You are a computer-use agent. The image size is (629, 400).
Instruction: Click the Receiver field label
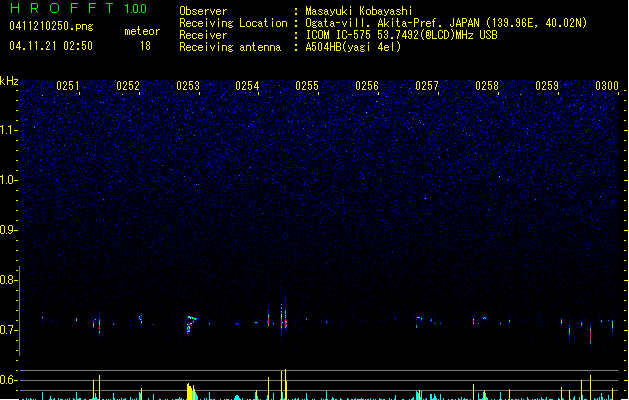203,35
